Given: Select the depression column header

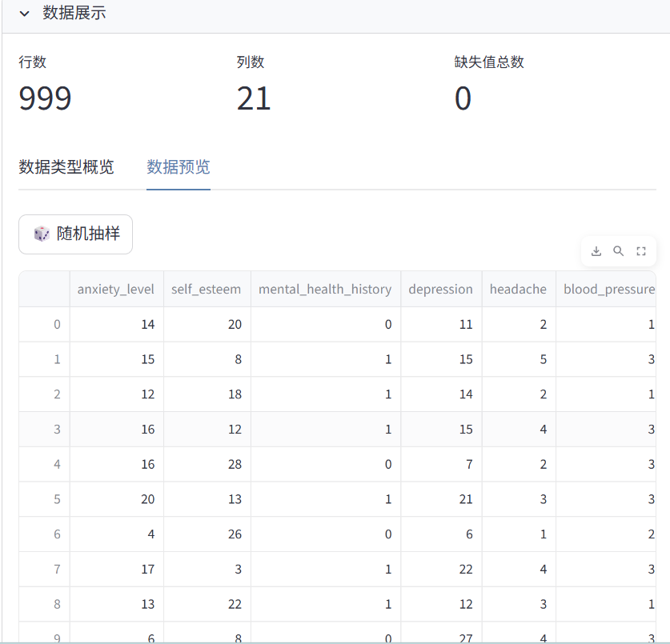Looking at the screenshot, I should coord(440,290).
